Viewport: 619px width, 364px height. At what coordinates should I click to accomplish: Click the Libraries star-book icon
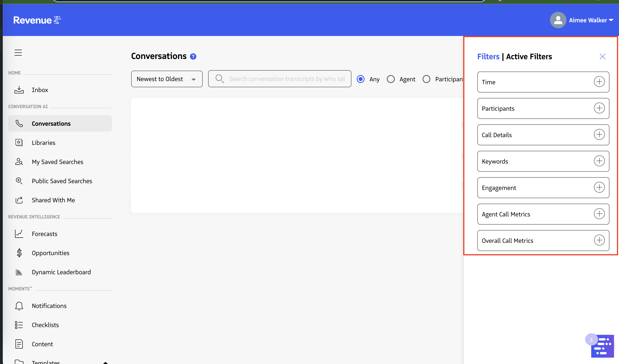tap(19, 143)
